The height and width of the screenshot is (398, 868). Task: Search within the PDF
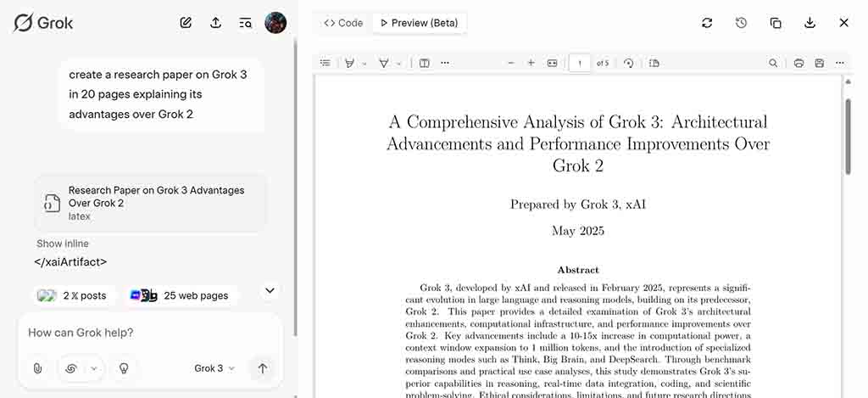[x=773, y=63]
